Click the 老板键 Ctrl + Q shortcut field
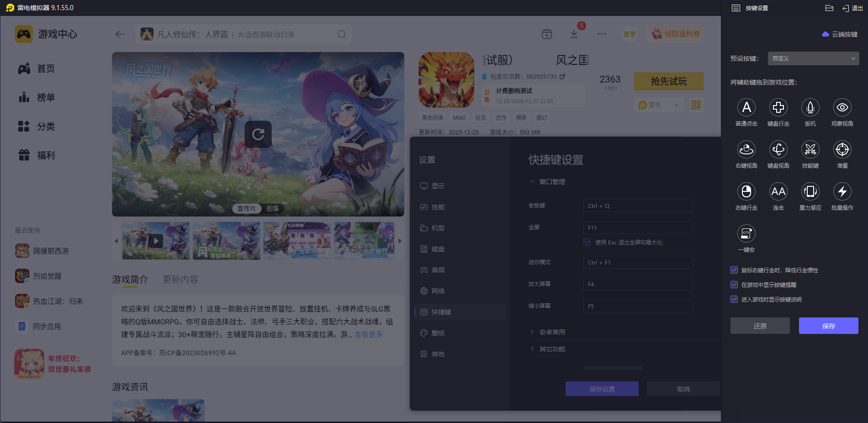Viewport: 868px width, 423px height. tap(638, 206)
